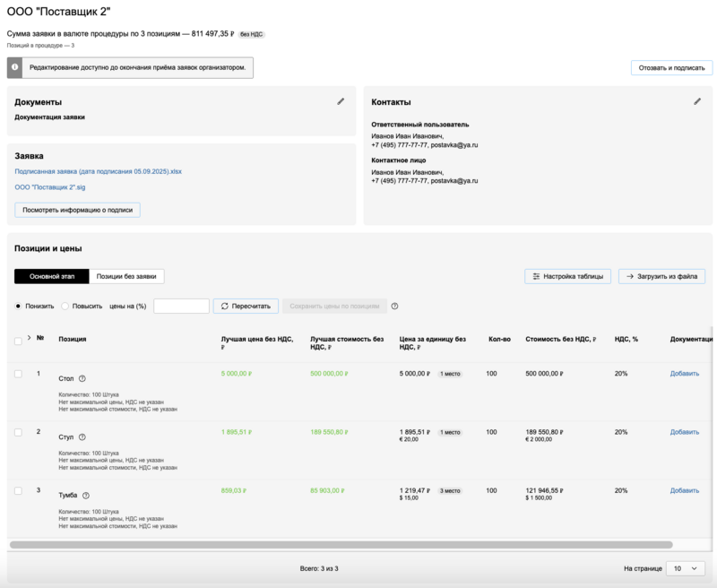Switch to Позиции без заявки tab

point(126,277)
